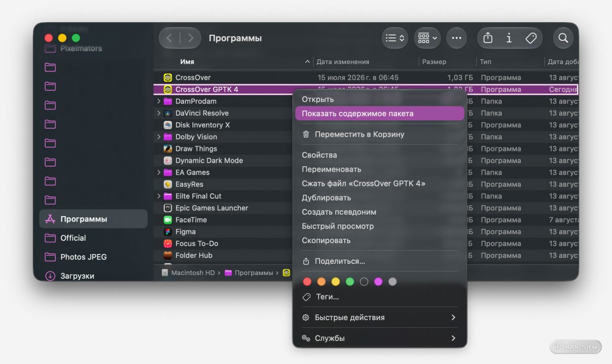612x364 pixels.
Task: Expand the Dolby Vision folder
Action: (x=158, y=137)
